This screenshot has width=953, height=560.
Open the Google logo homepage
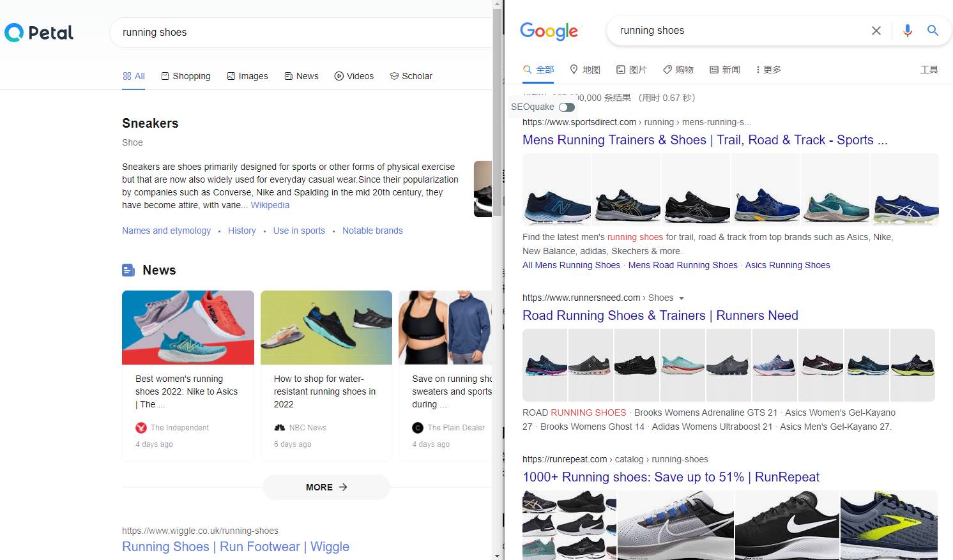coord(549,31)
